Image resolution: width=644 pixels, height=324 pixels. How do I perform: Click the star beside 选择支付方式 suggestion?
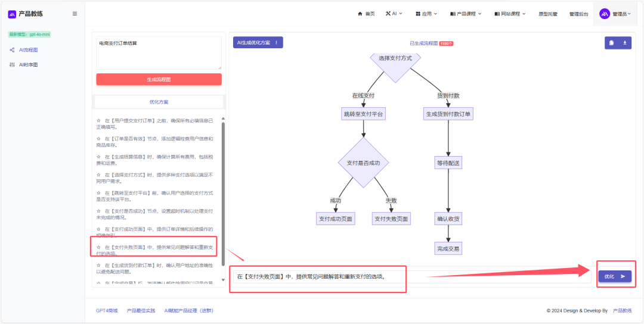pos(98,175)
